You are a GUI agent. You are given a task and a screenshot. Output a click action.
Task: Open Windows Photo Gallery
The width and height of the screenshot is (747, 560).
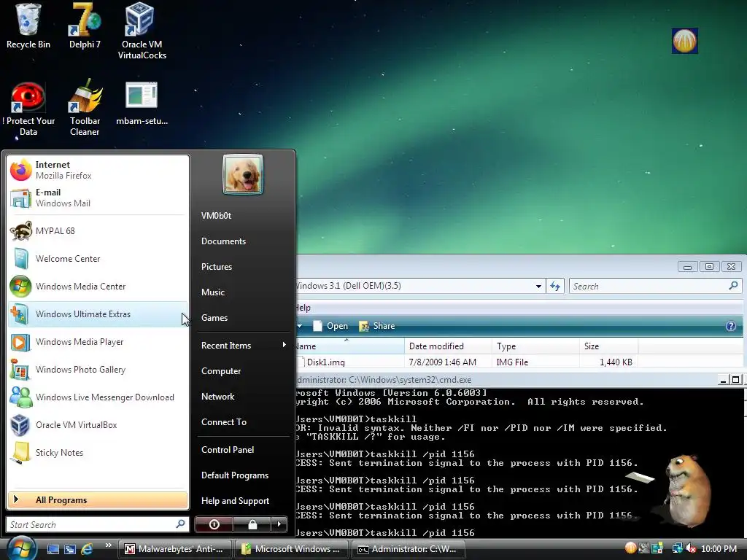coord(98,370)
